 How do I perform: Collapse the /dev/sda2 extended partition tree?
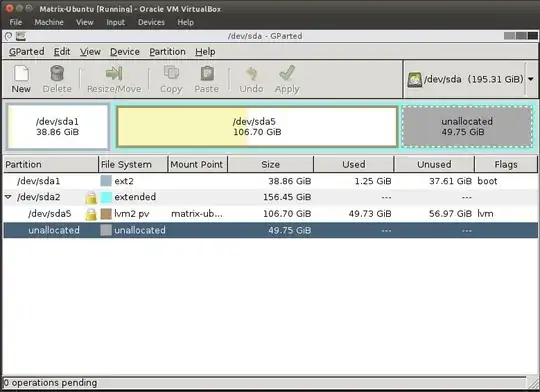tap(8, 197)
